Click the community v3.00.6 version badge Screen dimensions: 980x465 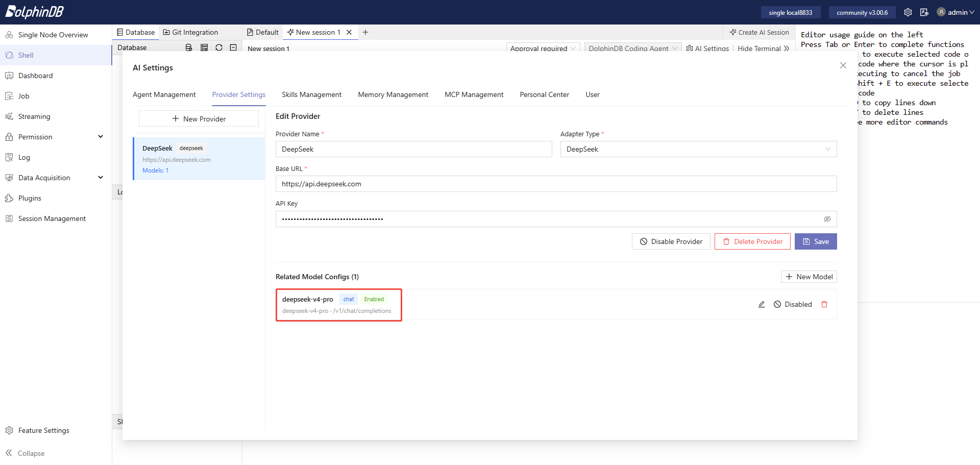coord(862,12)
